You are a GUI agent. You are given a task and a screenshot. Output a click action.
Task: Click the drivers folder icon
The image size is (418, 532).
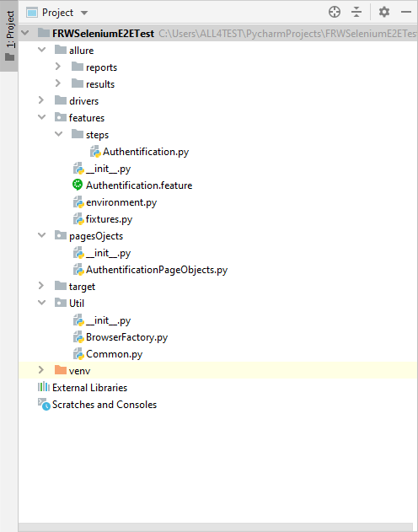coord(61,100)
